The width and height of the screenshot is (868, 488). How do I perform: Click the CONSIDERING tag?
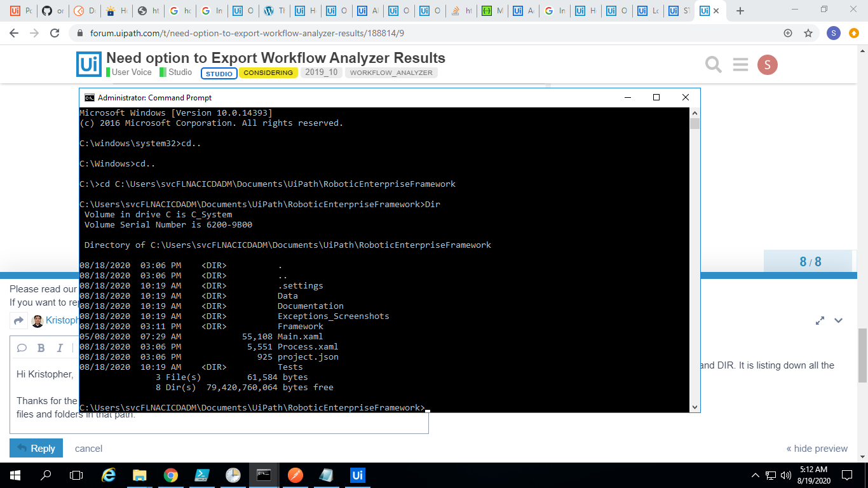268,72
